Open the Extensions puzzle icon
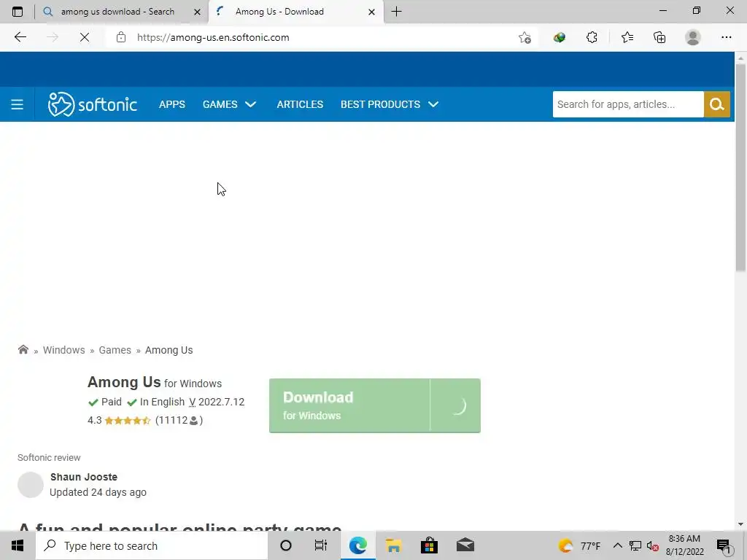The width and height of the screenshot is (747, 560). [592, 37]
